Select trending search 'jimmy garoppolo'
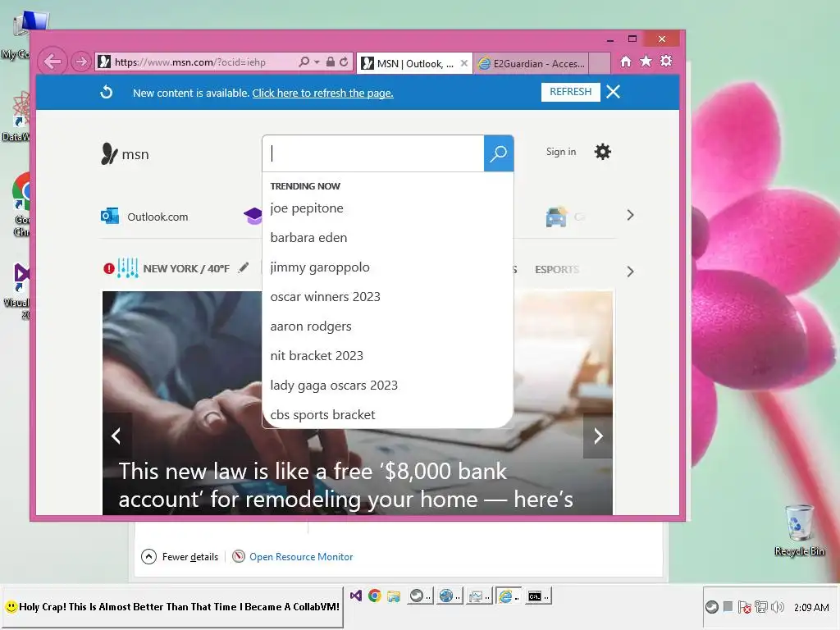840x630 pixels. click(x=320, y=267)
